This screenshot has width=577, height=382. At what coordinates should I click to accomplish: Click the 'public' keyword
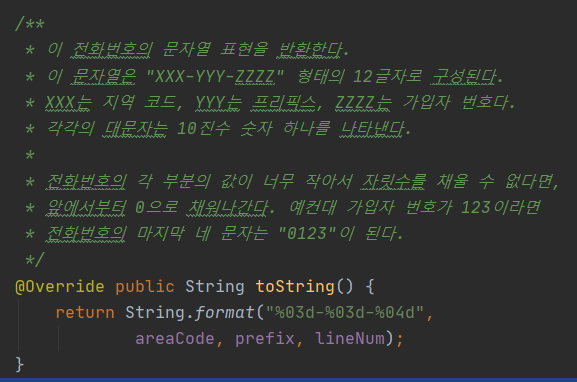[x=145, y=287]
